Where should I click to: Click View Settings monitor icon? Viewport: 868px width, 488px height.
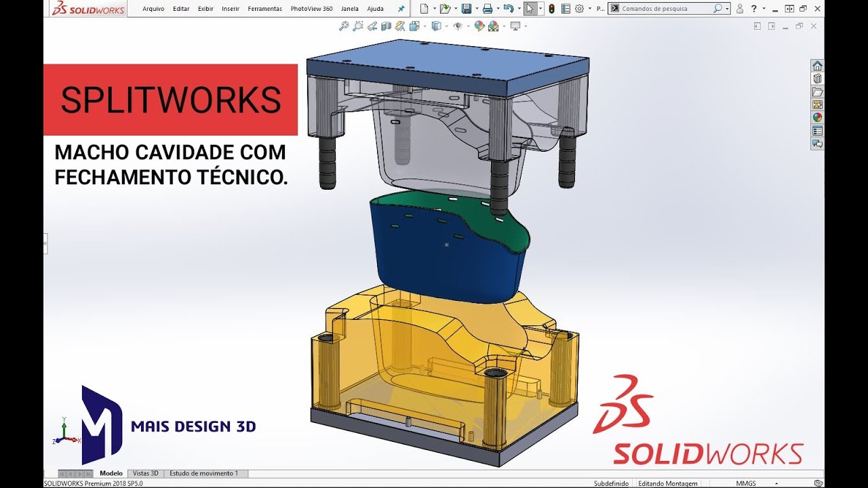[515, 26]
